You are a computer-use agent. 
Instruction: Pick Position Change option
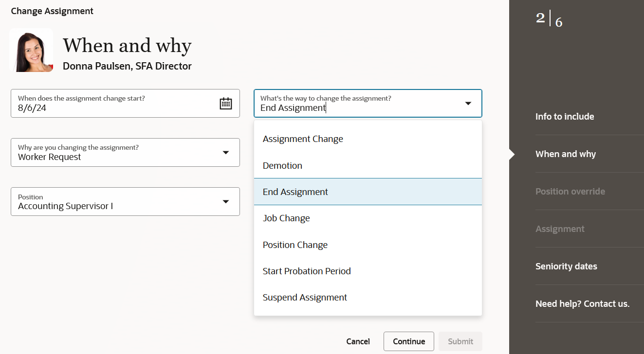368,245
